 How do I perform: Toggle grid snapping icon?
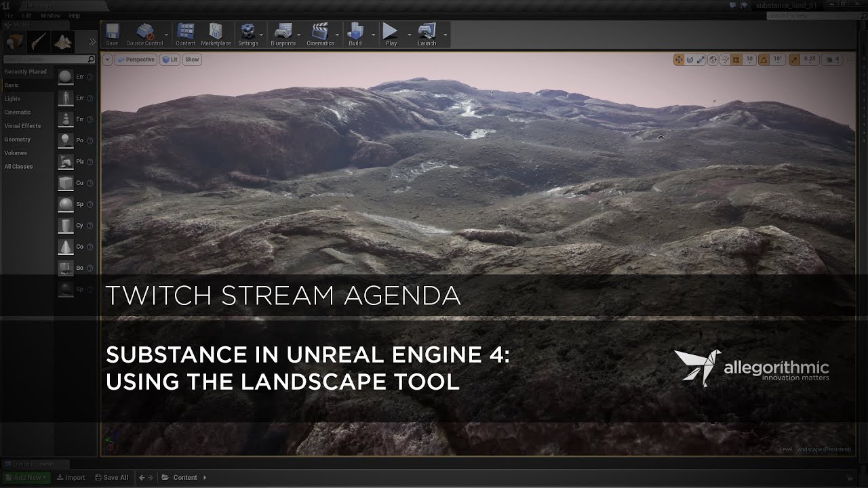[736, 60]
